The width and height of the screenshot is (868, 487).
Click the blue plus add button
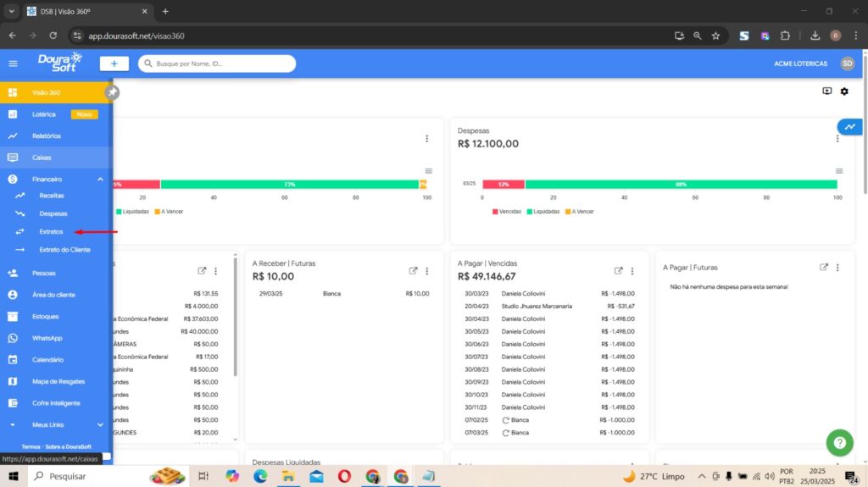point(114,64)
